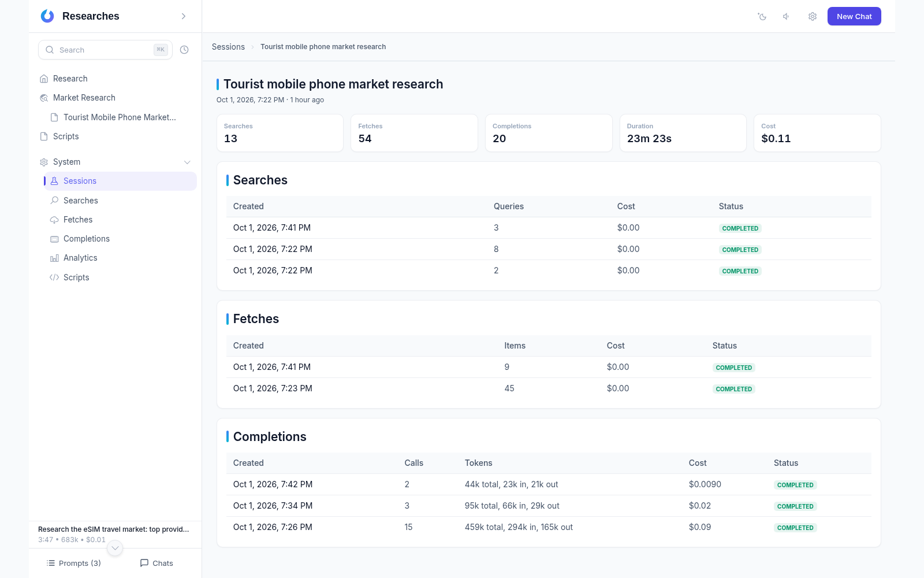Click Queries column header in Searches
The height and width of the screenshot is (578, 924).
(509, 206)
